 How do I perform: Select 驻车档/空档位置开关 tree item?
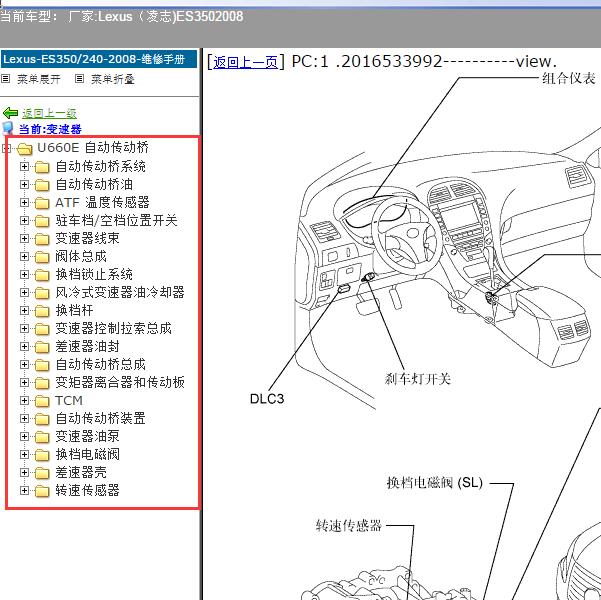coord(116,221)
